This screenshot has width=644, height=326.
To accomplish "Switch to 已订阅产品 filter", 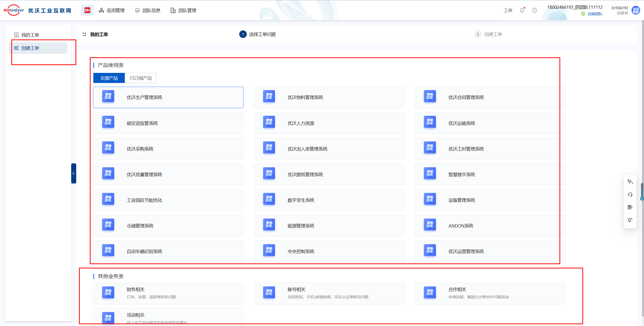I will point(141,78).
